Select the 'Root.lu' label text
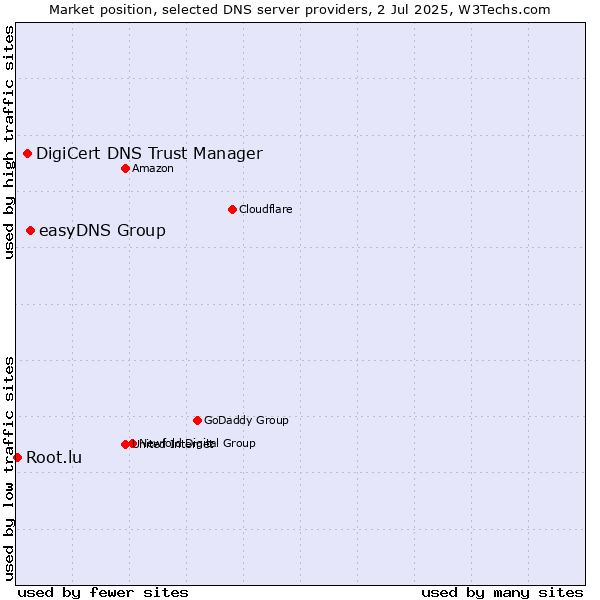The width and height of the screenshot is (600, 600). [54, 458]
